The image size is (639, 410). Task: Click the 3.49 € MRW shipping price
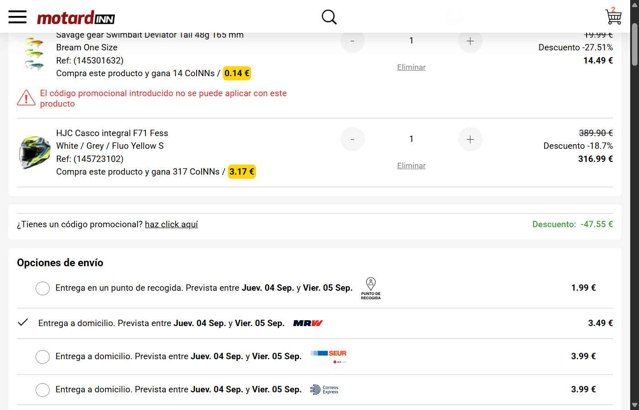click(x=600, y=323)
